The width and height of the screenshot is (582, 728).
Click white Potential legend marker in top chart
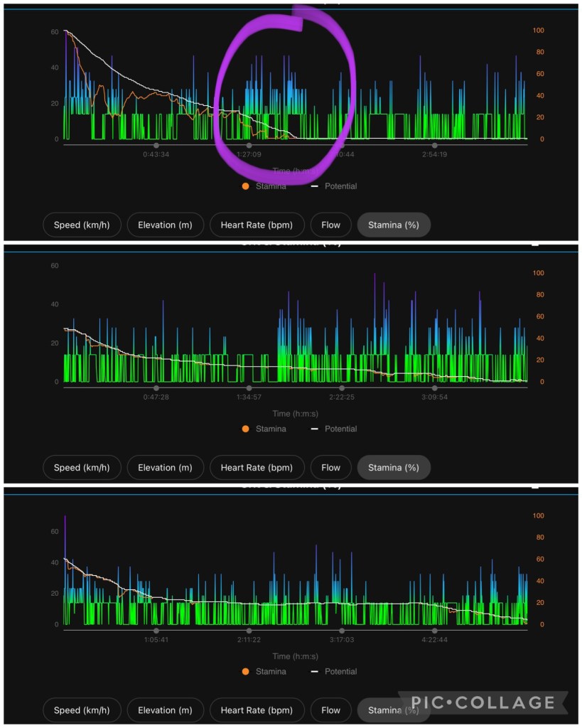314,186
